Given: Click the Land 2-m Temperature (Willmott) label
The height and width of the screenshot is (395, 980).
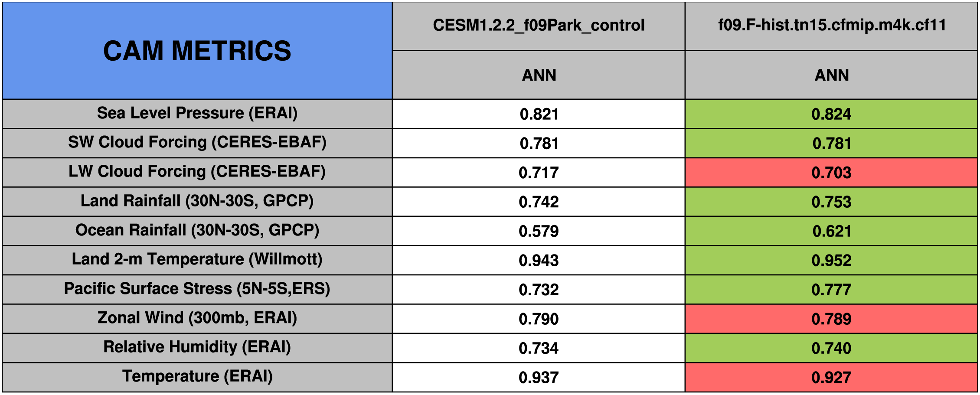Looking at the screenshot, I should point(197,259).
